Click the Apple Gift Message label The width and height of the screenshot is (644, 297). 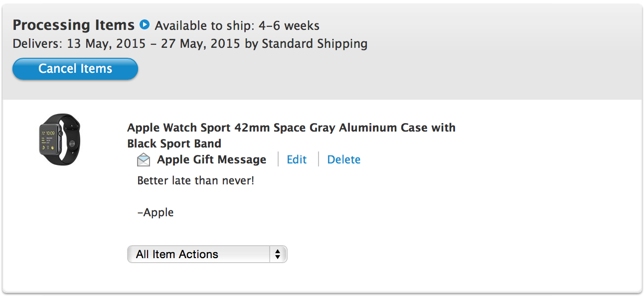211,159
